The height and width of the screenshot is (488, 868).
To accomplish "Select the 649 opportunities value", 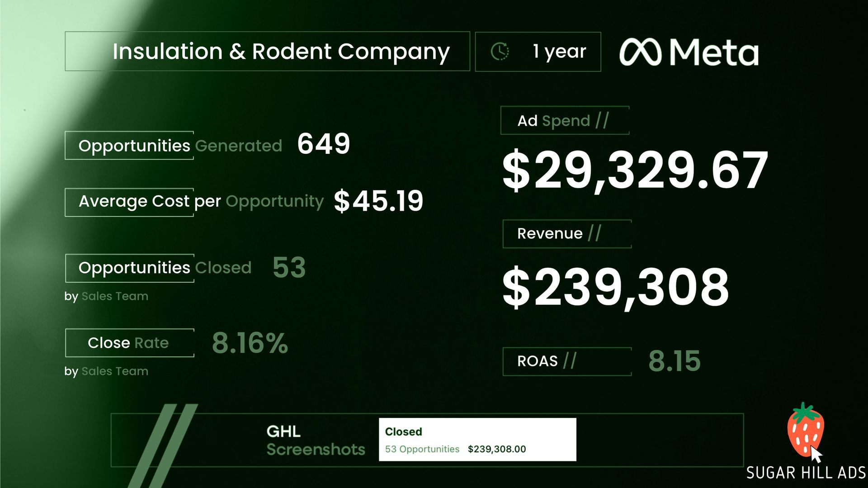I will (324, 144).
